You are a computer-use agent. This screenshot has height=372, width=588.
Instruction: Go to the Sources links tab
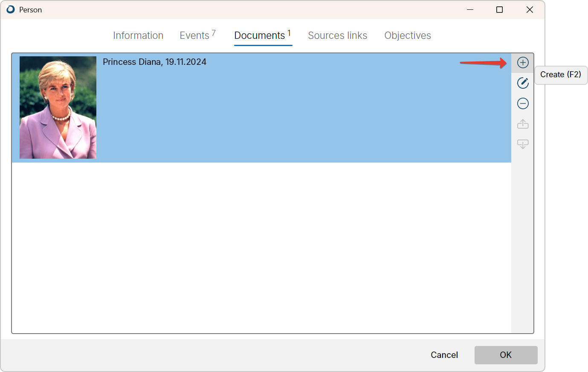[x=337, y=35]
